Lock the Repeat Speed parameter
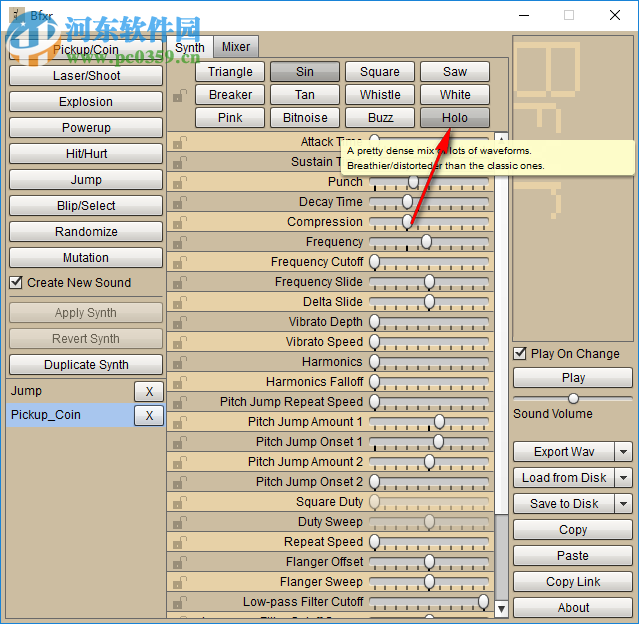639x624 pixels. (179, 542)
